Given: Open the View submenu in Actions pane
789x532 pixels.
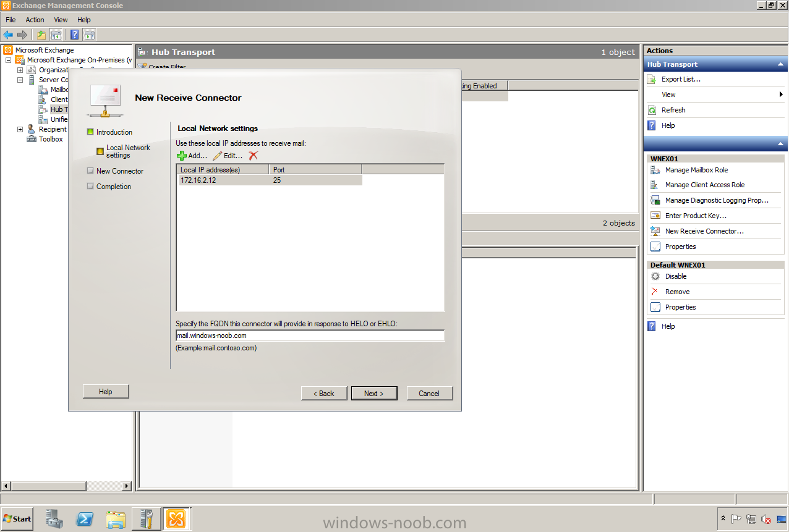Looking at the screenshot, I should point(715,95).
